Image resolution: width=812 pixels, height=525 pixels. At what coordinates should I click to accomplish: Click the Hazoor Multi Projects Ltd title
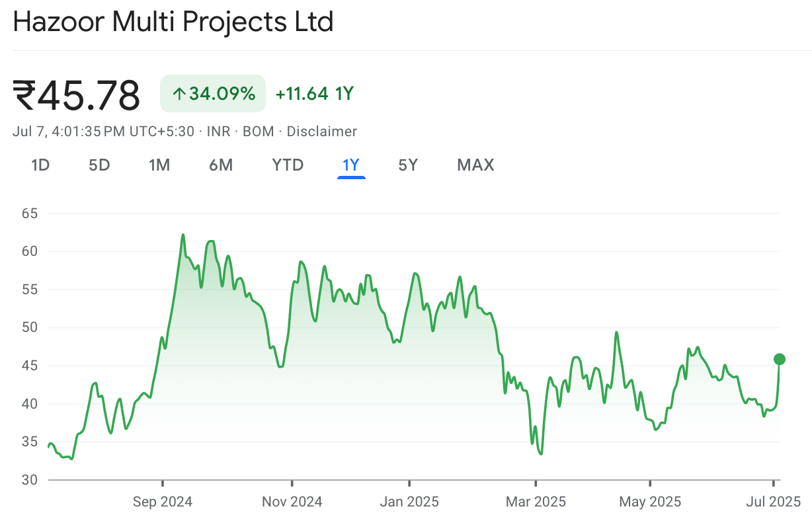point(173,22)
